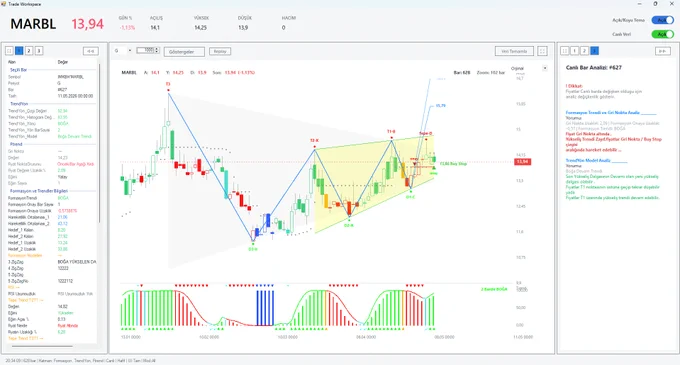
Task: Click the blue oscillator bars in indicator pane
Action: coord(265,308)
